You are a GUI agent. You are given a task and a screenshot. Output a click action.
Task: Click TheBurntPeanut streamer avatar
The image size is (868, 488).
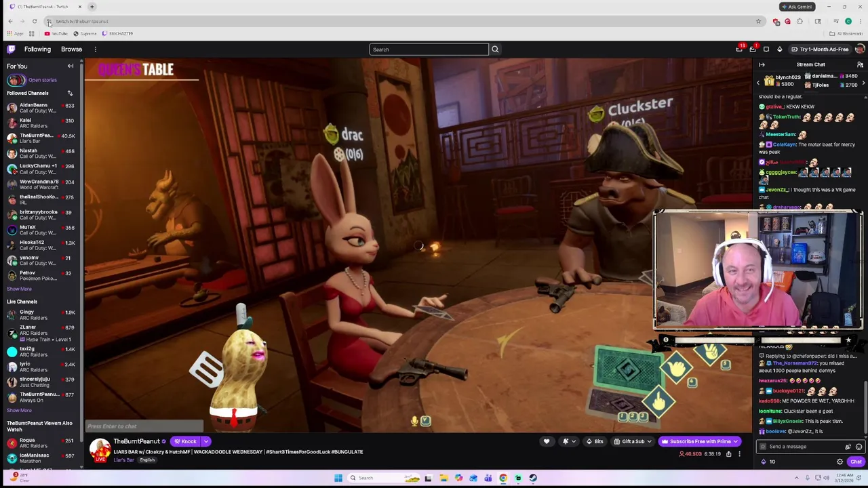[100, 449]
